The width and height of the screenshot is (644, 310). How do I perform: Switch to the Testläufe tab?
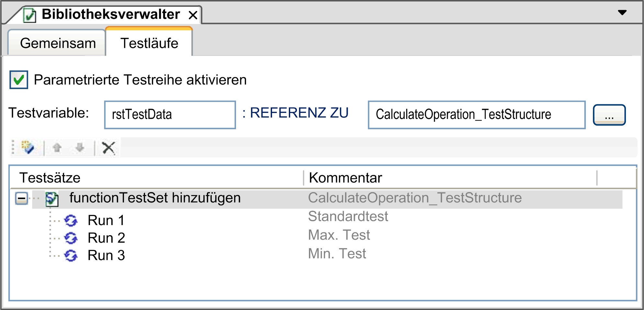149,42
